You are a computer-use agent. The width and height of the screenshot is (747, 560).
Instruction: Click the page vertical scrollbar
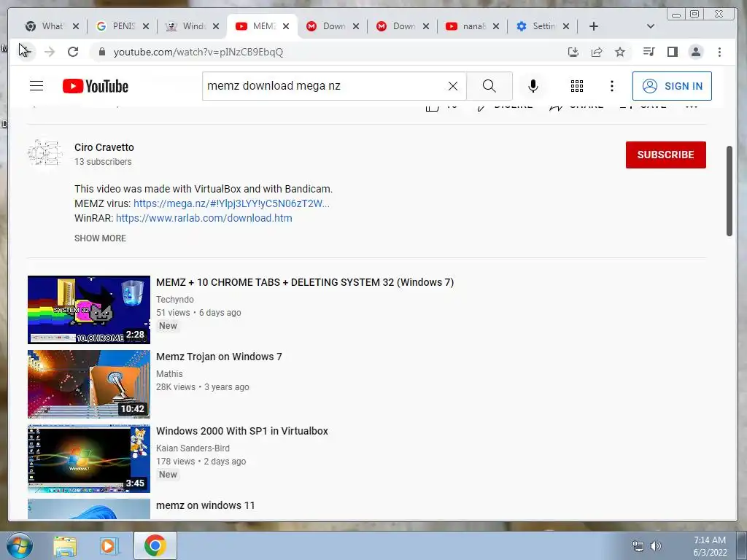[729, 190]
